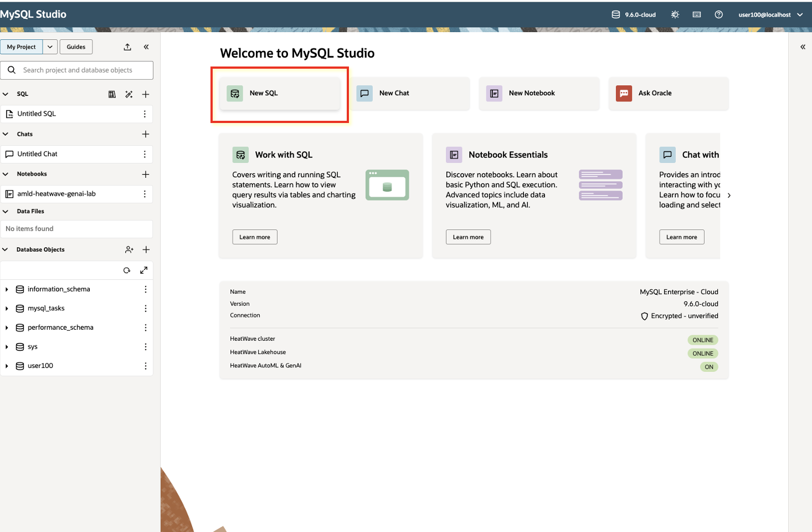Click the SQL library icon in the SQL header

112,94
